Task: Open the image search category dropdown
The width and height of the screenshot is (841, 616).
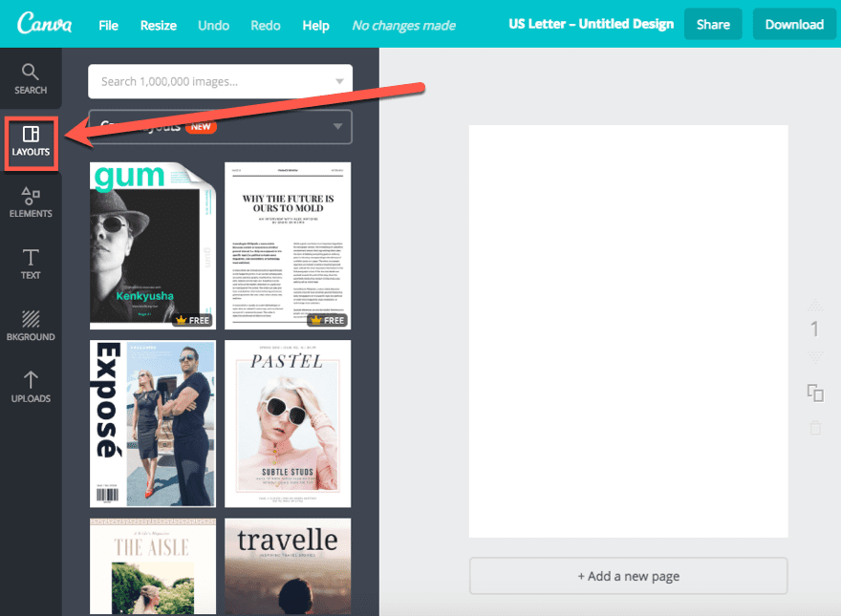Action: tap(339, 81)
